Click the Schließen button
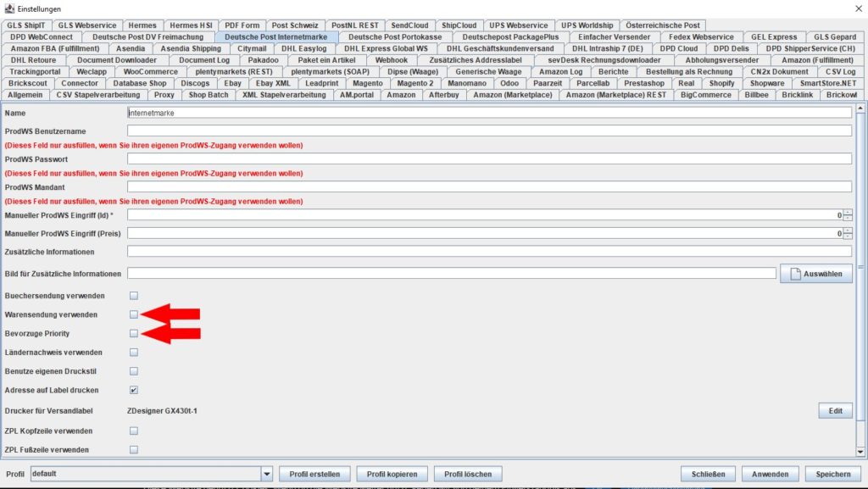 click(x=708, y=474)
